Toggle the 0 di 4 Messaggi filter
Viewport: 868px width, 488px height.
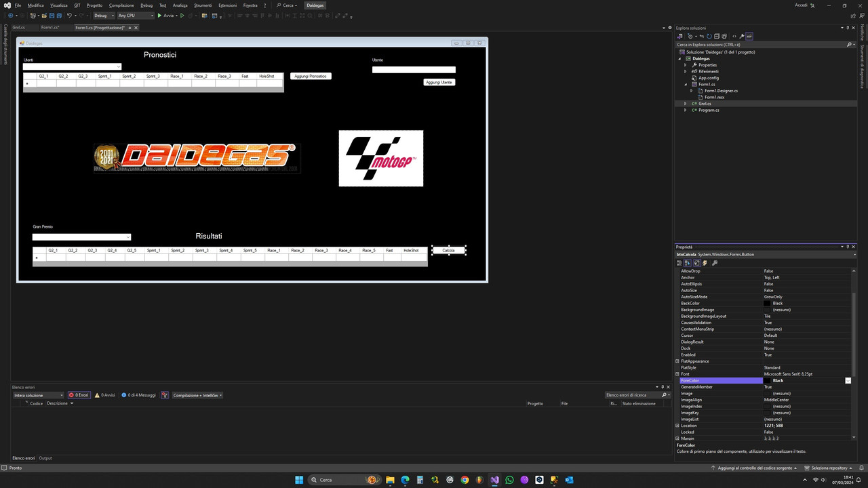[x=139, y=395]
